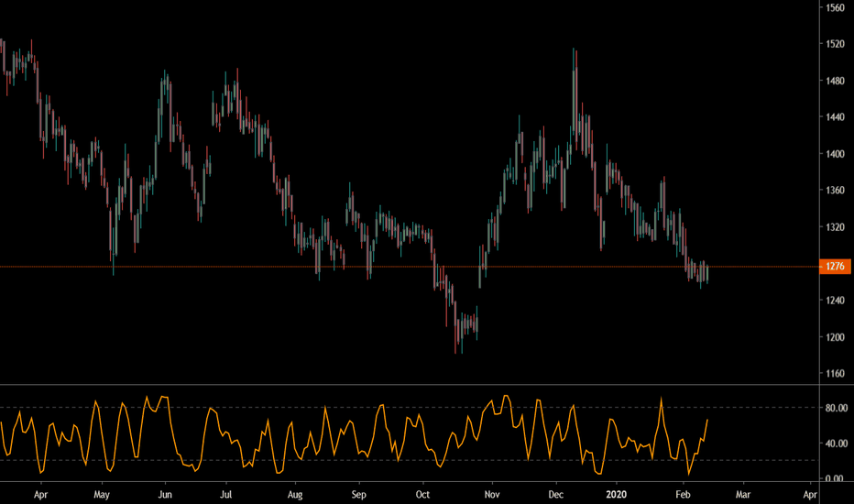This screenshot has width=854, height=504.
Task: Click the orange 1276 current price label
Action: point(835,267)
